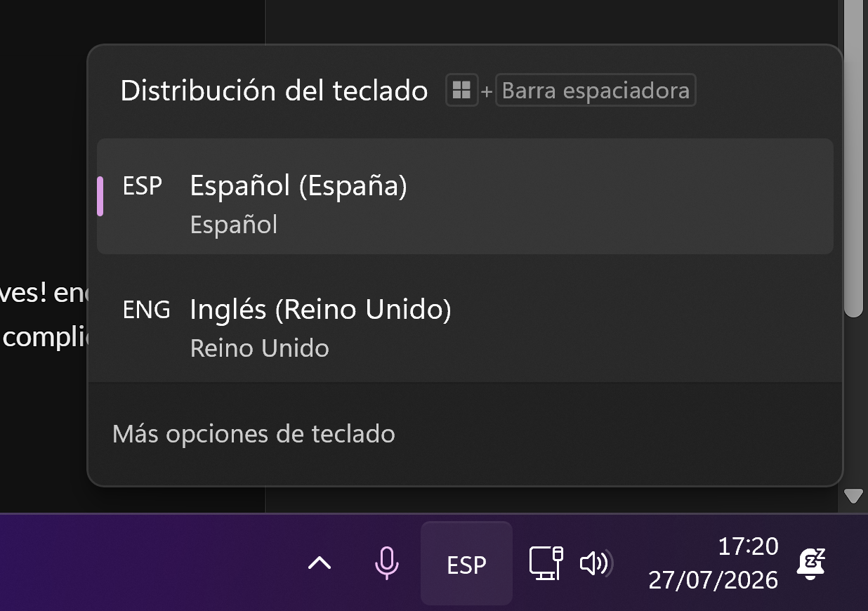The height and width of the screenshot is (611, 868).
Task: Click the date 27/07/2026 on the taskbar
Action: 713,580
